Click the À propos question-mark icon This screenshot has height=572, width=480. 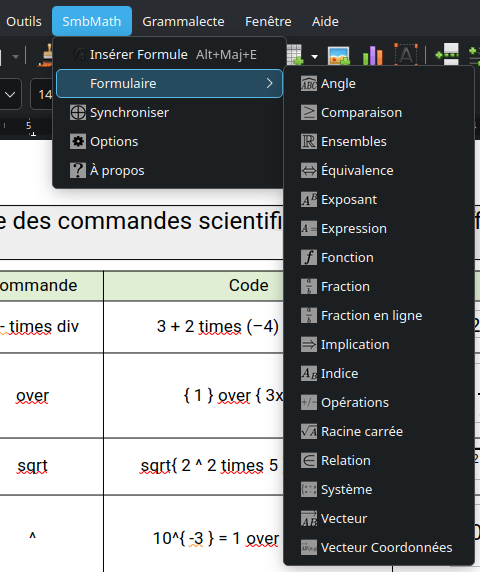tap(78, 170)
